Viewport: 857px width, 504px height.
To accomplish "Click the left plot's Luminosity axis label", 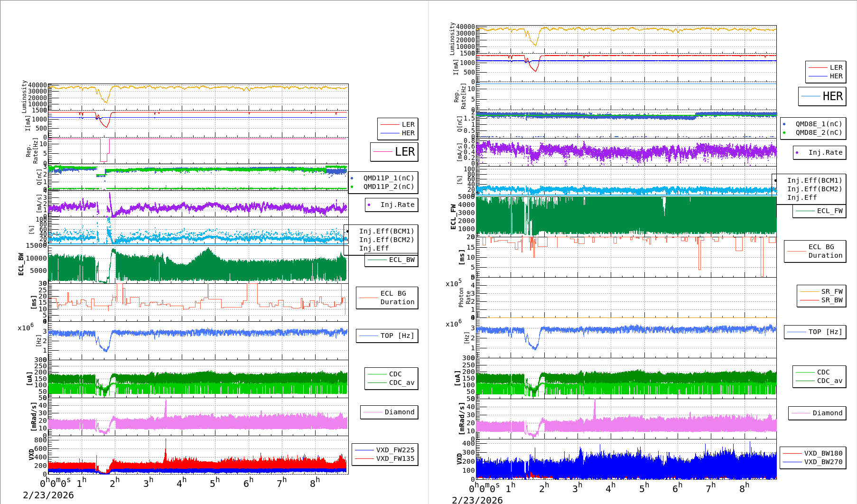I will click(x=24, y=96).
